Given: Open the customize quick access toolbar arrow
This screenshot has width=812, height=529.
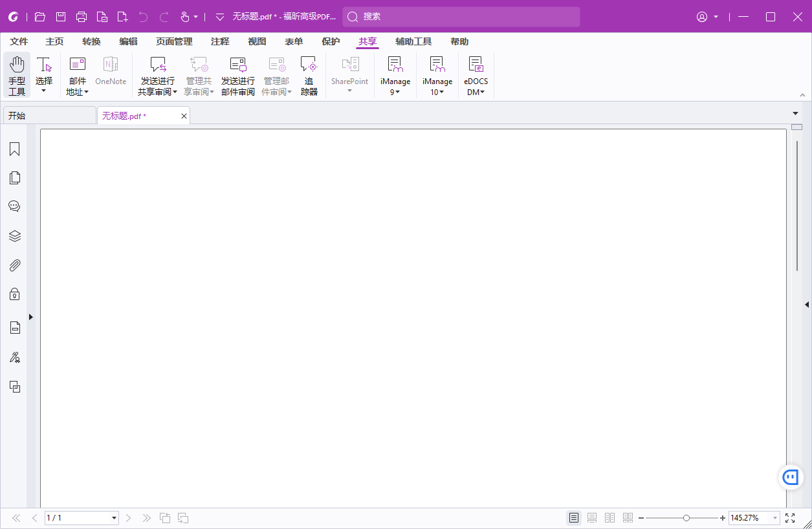Looking at the screenshot, I should pos(220,17).
